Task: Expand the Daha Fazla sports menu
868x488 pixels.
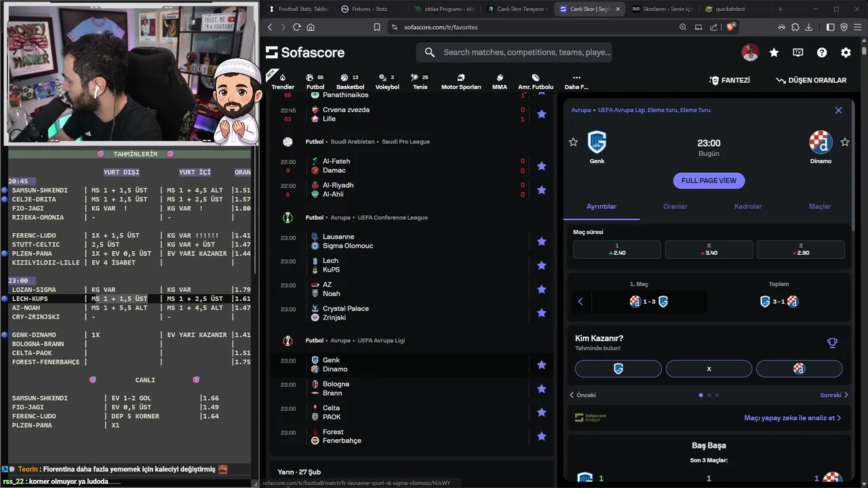Action: coord(576,81)
